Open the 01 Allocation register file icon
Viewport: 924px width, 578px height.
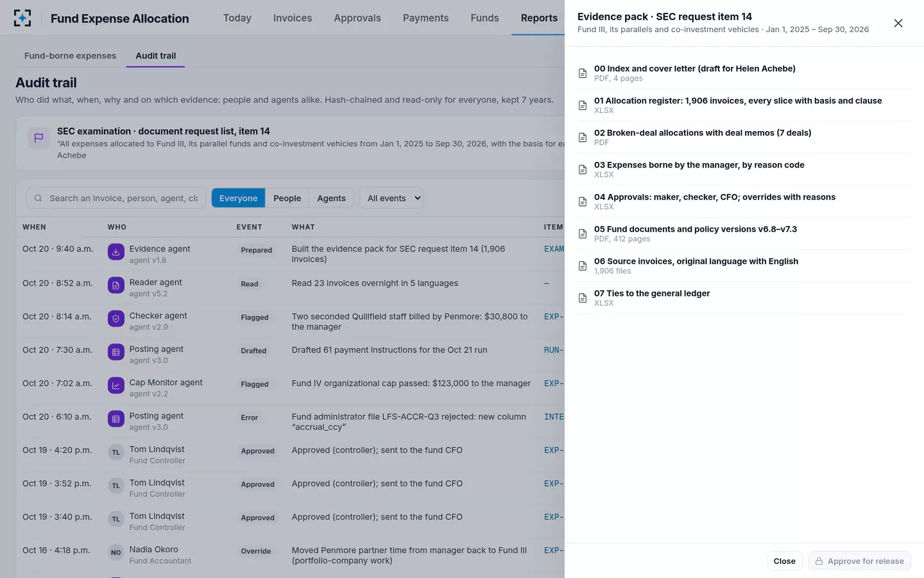click(x=583, y=105)
